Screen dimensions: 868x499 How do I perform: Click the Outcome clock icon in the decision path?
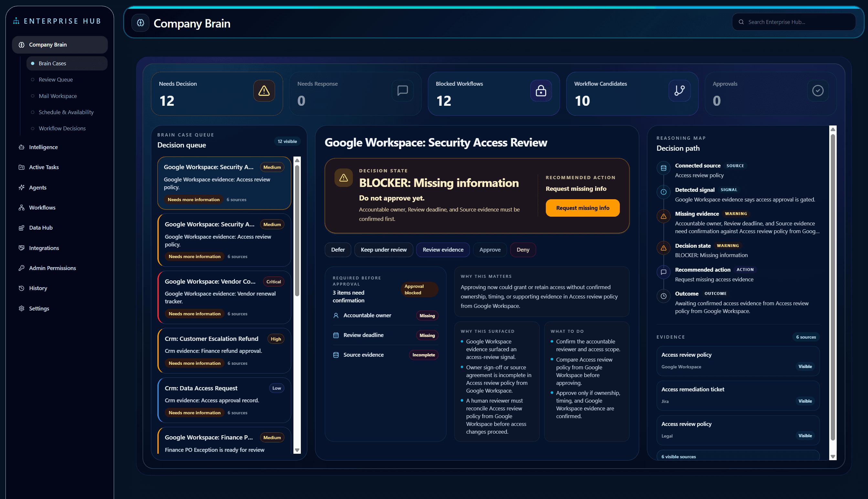pyautogui.click(x=663, y=296)
